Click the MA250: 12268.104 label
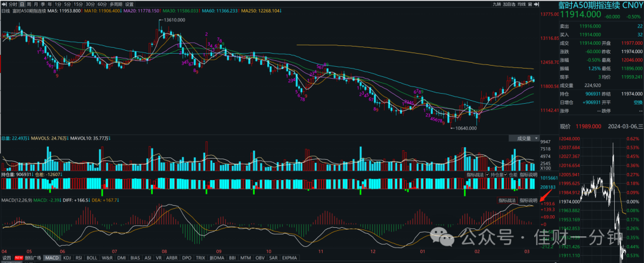644x263 pixels. click(x=262, y=11)
